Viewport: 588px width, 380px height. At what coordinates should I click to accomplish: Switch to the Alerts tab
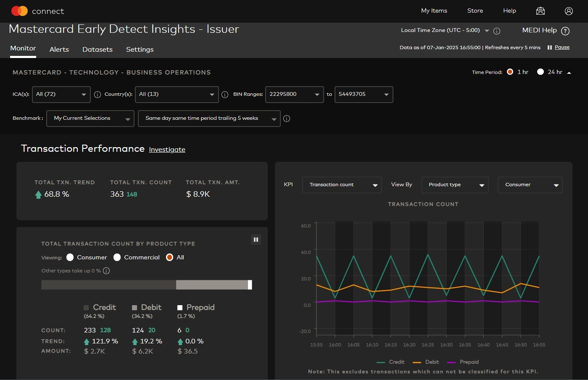point(59,50)
